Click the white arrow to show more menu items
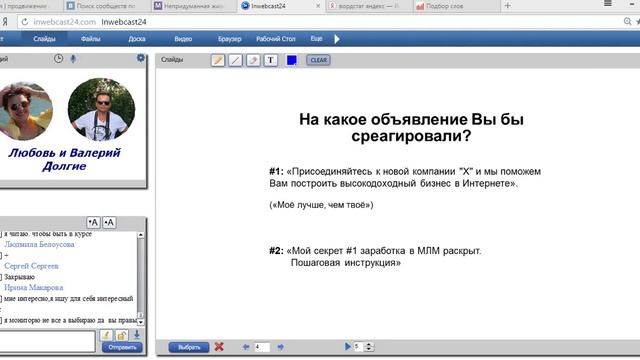Viewport: 640px width, 360px height. (337, 39)
